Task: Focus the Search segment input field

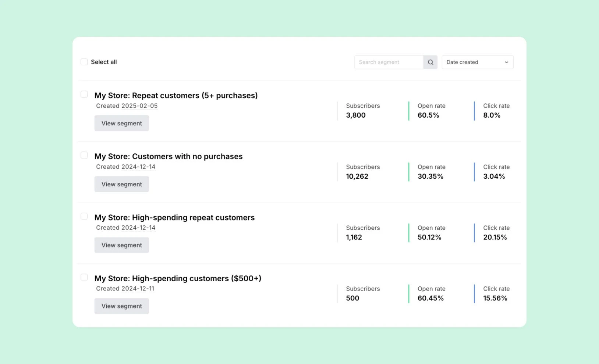Action: (x=389, y=62)
